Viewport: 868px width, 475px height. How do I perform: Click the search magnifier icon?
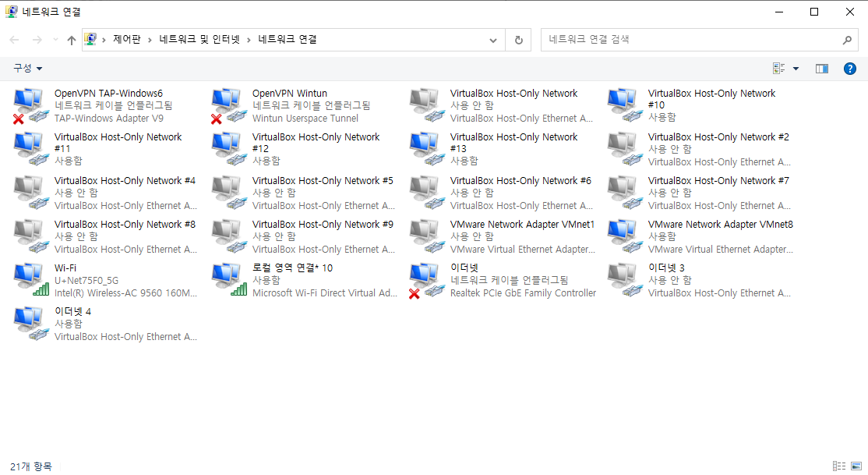(x=847, y=40)
